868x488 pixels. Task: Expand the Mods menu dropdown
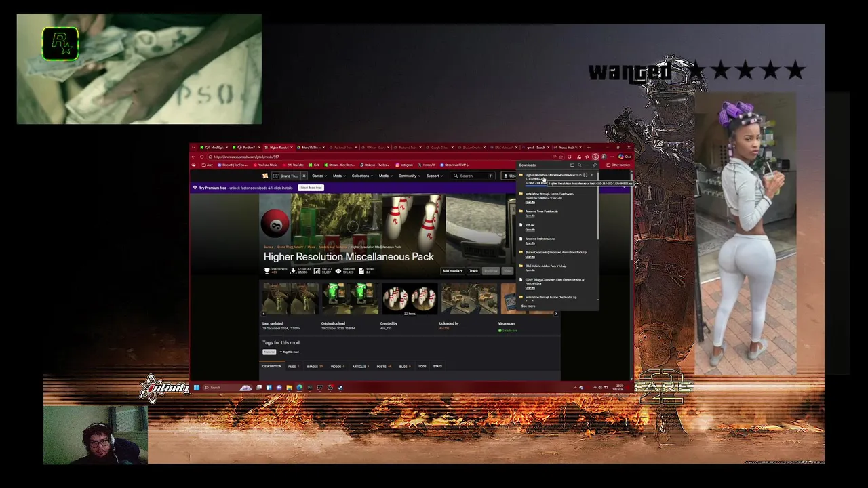tap(339, 176)
